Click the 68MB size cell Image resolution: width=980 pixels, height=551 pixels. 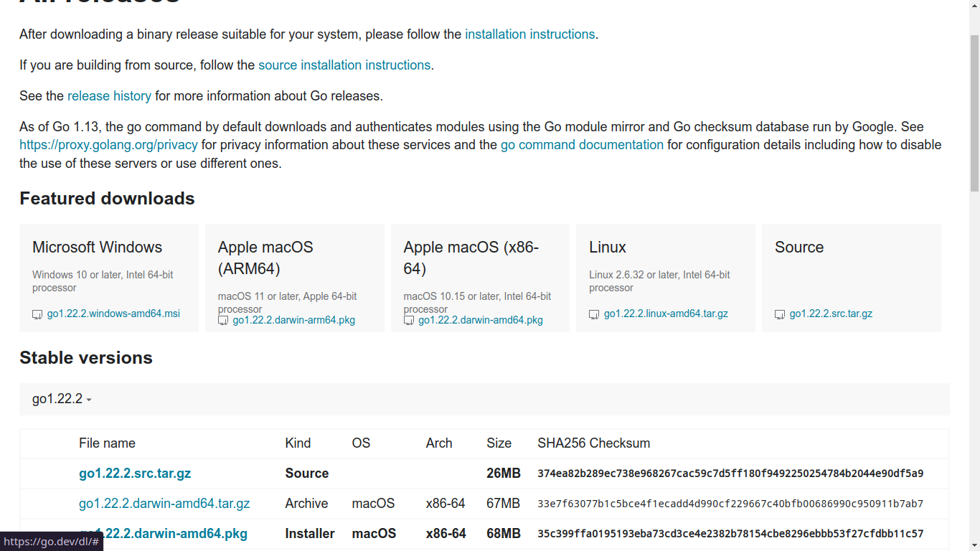point(504,534)
